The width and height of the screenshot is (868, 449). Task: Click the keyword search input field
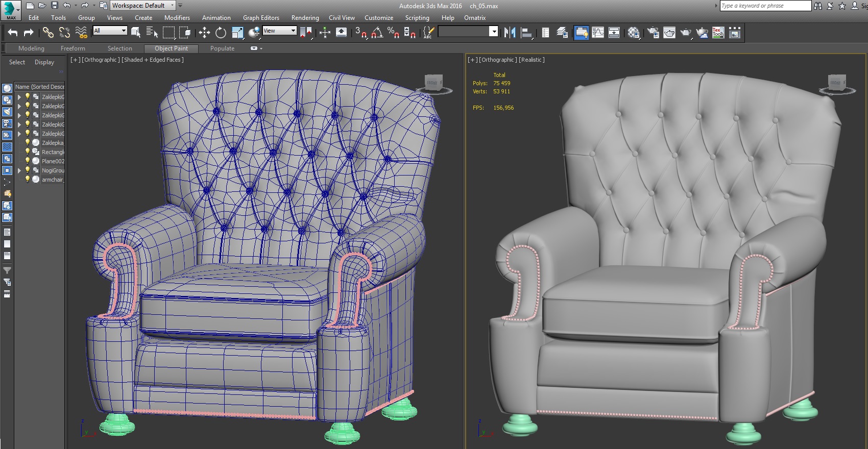[765, 6]
